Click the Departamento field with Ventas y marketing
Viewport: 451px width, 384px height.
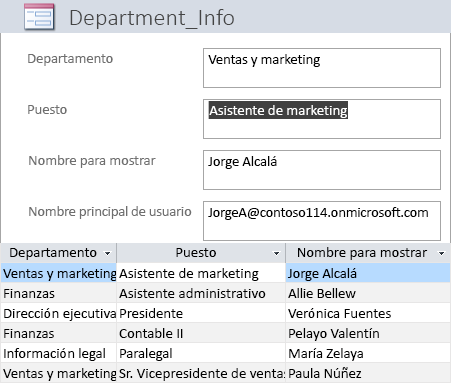[322, 68]
